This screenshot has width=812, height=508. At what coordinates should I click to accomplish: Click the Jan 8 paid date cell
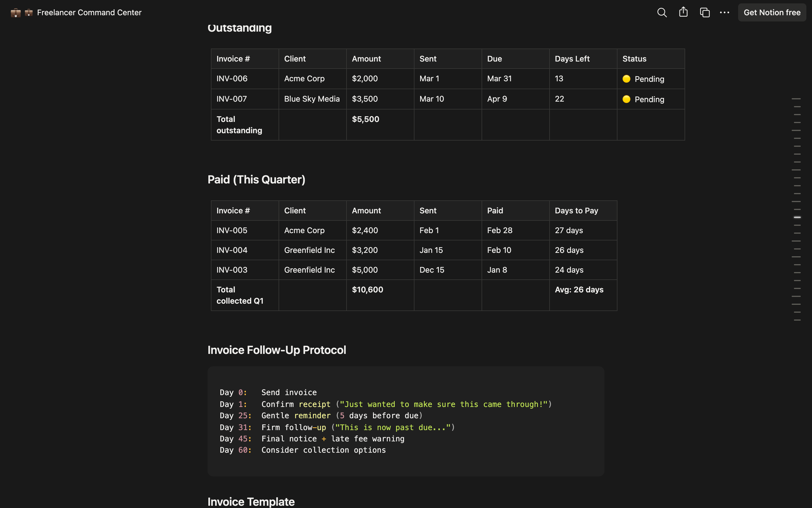click(x=515, y=270)
